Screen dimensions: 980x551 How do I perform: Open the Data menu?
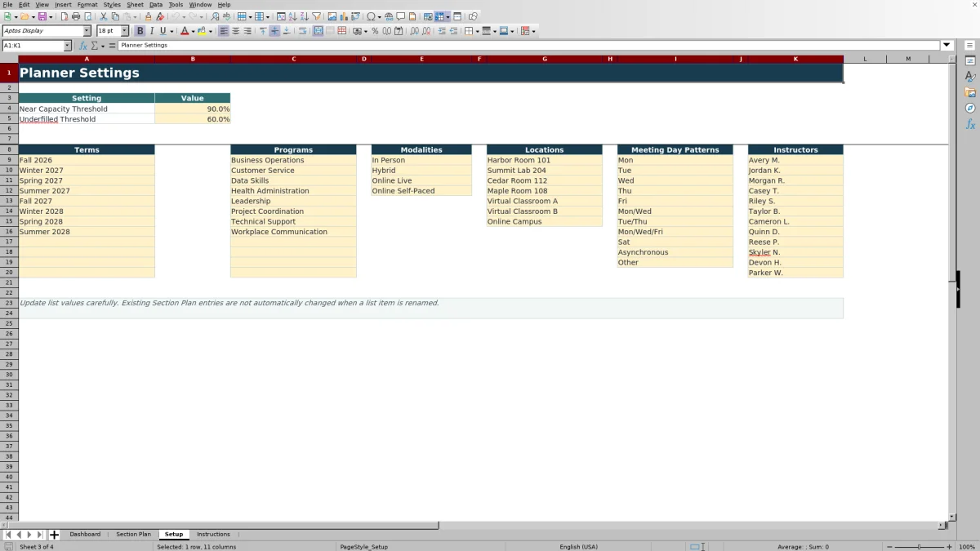156,5
